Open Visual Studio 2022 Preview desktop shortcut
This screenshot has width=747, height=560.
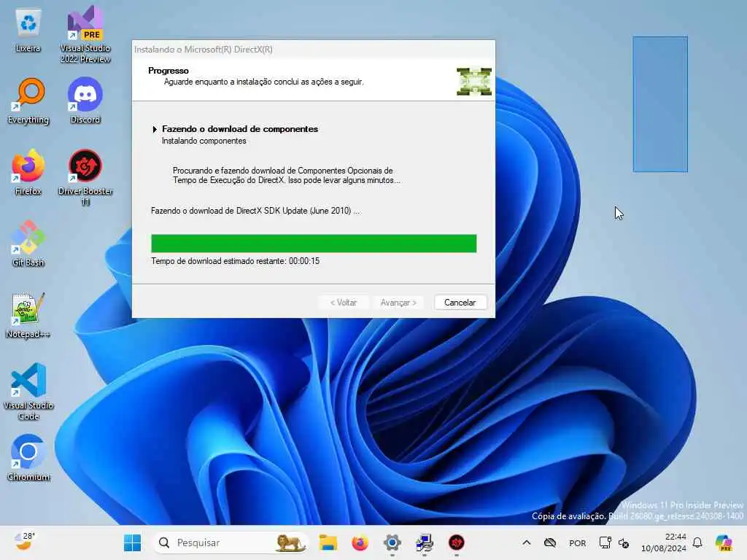coord(85,35)
